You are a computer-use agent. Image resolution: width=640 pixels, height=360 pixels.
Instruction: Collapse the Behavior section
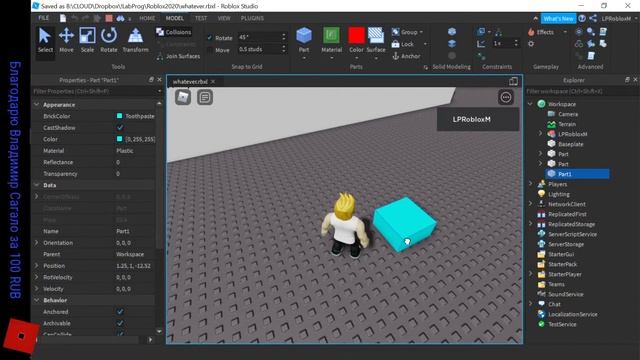(36, 300)
